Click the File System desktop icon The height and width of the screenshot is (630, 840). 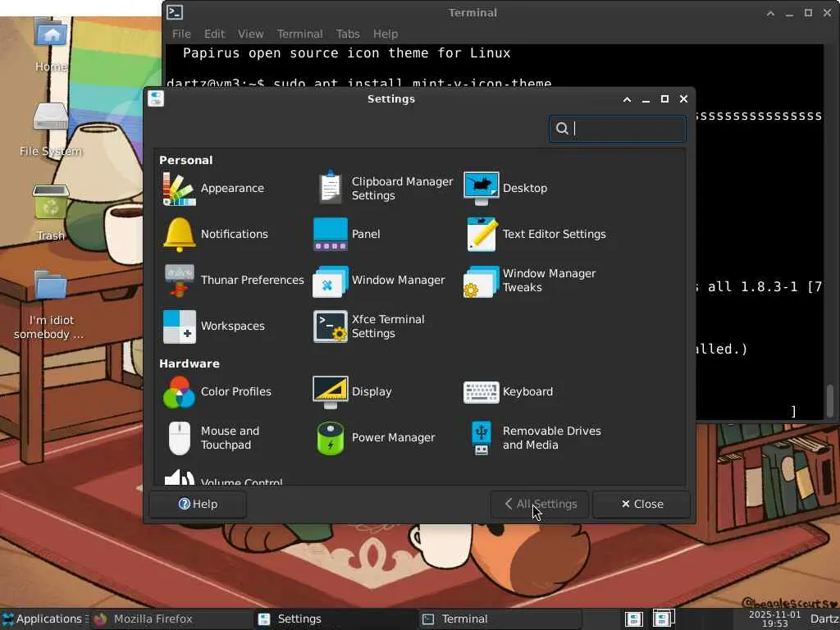[51, 130]
